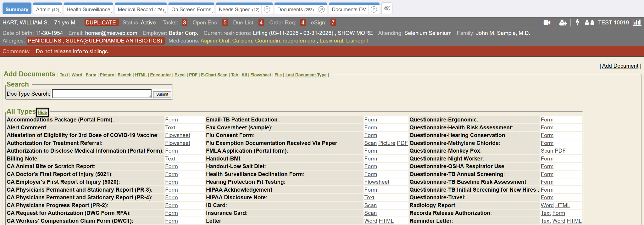644x225 pixels.
Task: Pop out the Documents (283) tab arrow icon
Action: coord(321,9)
